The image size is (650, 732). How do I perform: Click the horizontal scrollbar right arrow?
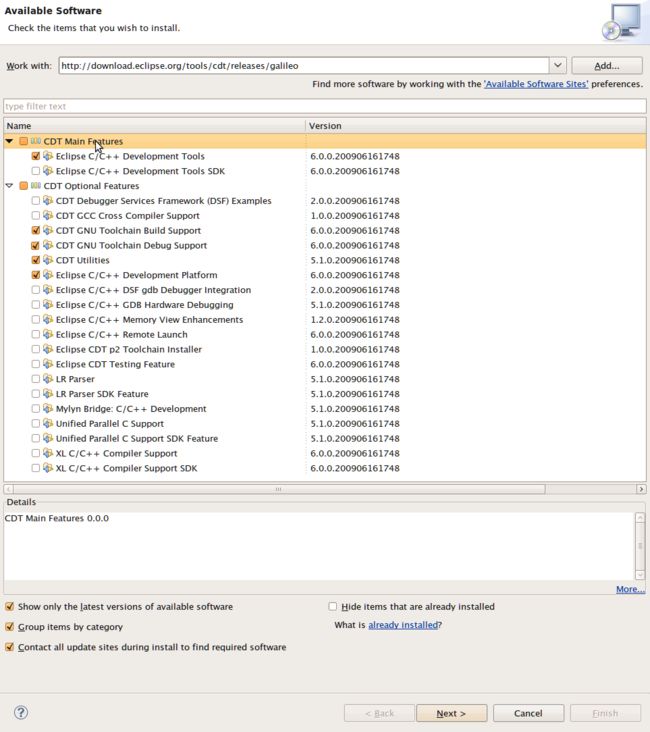pyautogui.click(x=641, y=489)
